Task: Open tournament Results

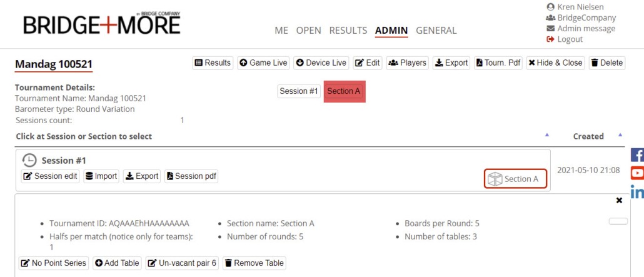Action: click(x=213, y=63)
